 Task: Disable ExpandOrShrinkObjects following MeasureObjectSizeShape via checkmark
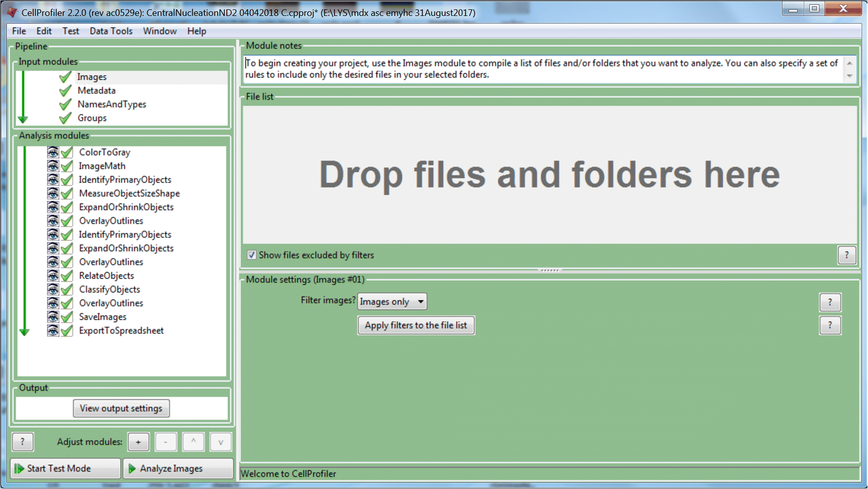point(67,207)
